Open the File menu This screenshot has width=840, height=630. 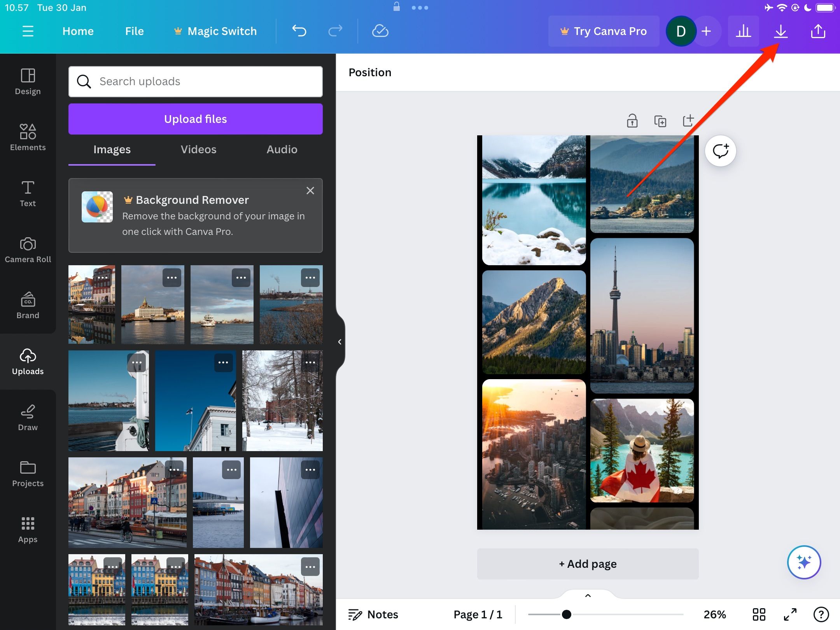pos(134,31)
